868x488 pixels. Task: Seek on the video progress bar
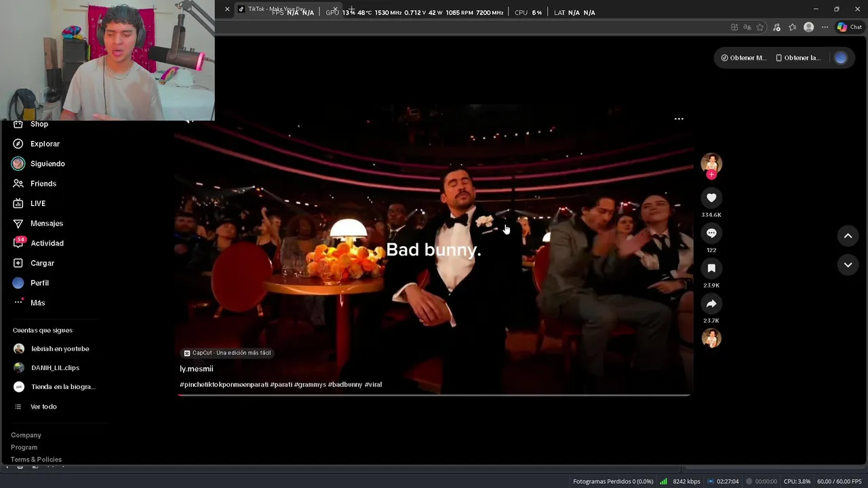tap(434, 394)
